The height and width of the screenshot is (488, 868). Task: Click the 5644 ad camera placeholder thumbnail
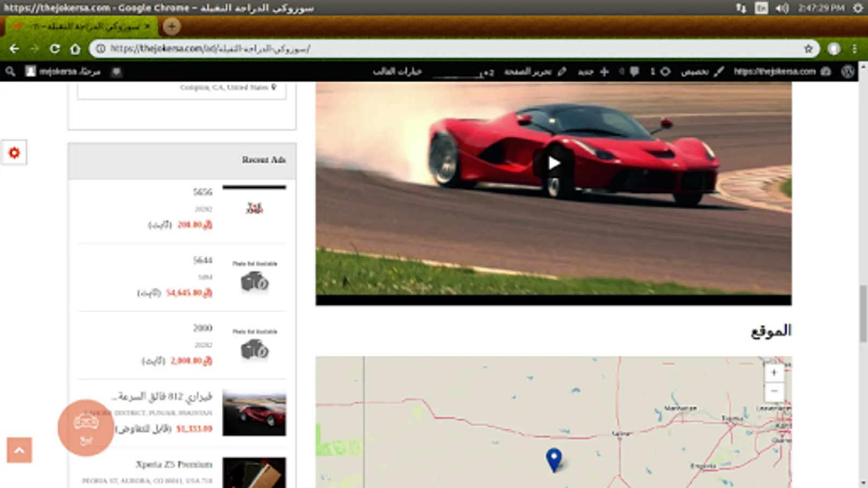pos(254,278)
